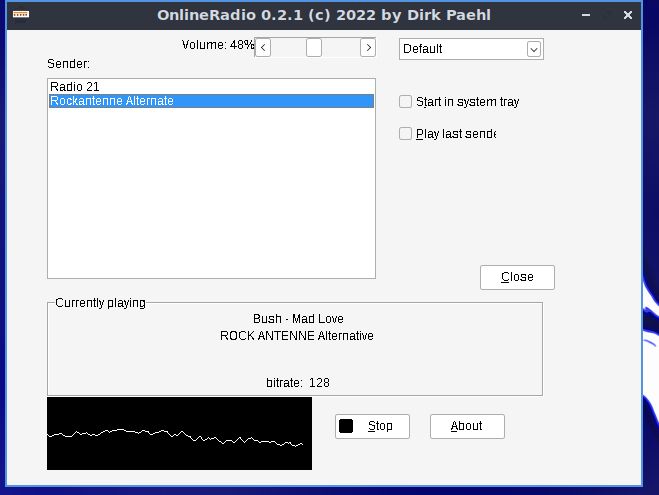Select Radio 21 in sender list
This screenshot has width=659, height=495.
point(211,87)
